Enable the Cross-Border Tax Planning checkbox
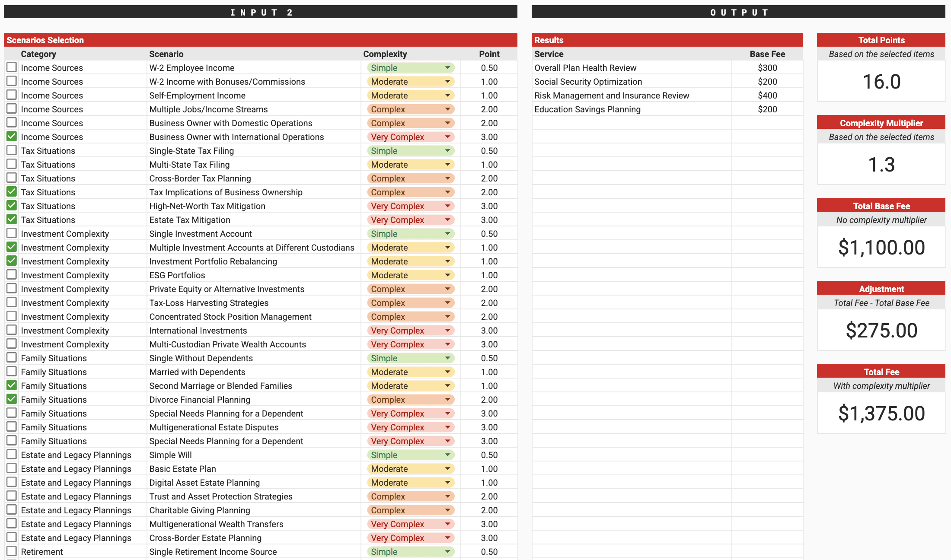Image resolution: width=951 pixels, height=560 pixels. 12,178
